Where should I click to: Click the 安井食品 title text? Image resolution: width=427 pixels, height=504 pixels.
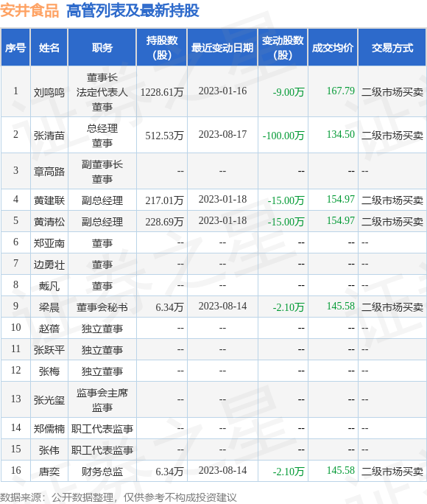[x=29, y=10]
